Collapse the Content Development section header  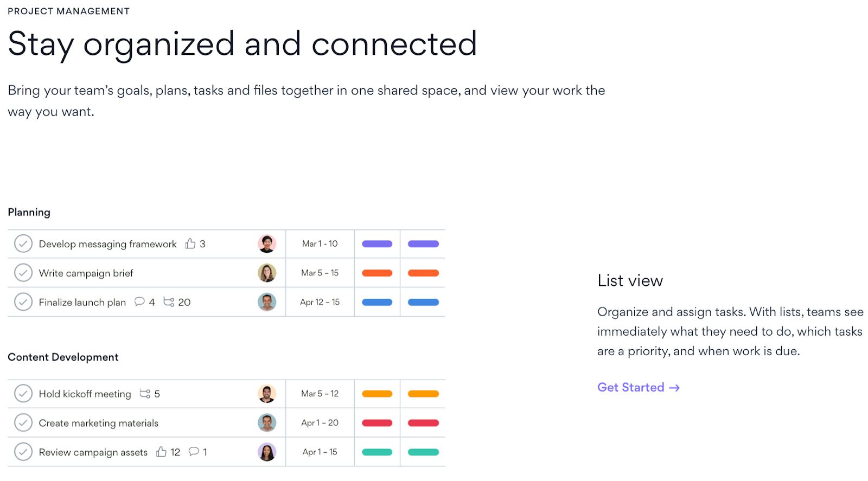coord(63,357)
